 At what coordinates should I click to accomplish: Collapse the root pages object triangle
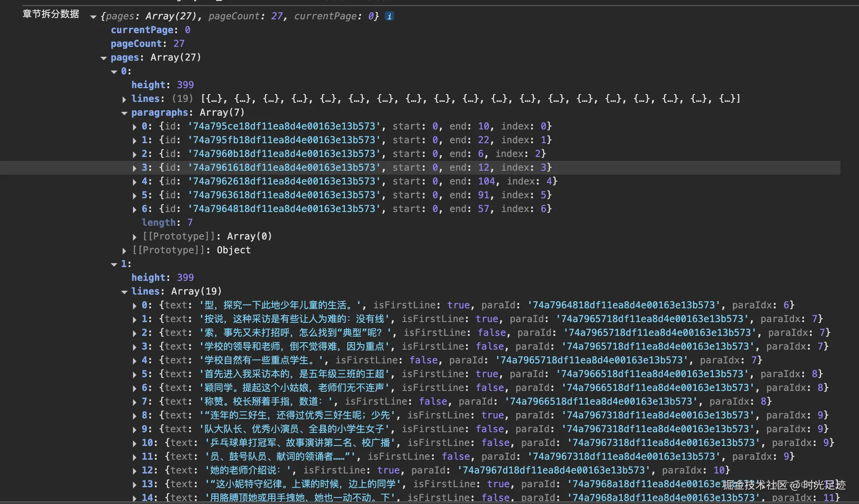point(93,17)
